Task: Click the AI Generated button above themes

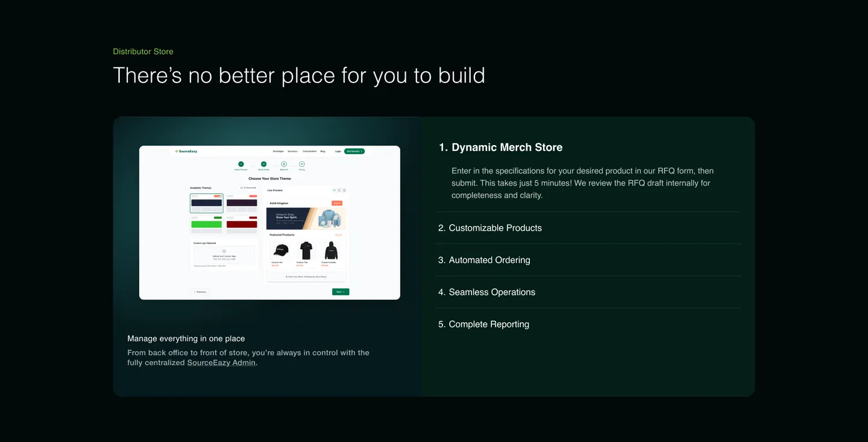Action: 248,188
